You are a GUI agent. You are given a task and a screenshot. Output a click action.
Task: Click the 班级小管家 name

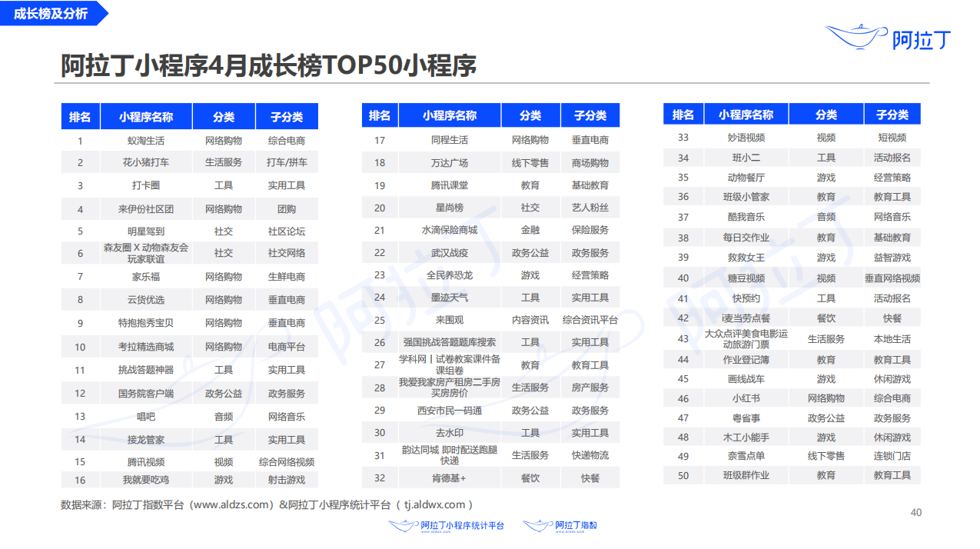tap(746, 197)
